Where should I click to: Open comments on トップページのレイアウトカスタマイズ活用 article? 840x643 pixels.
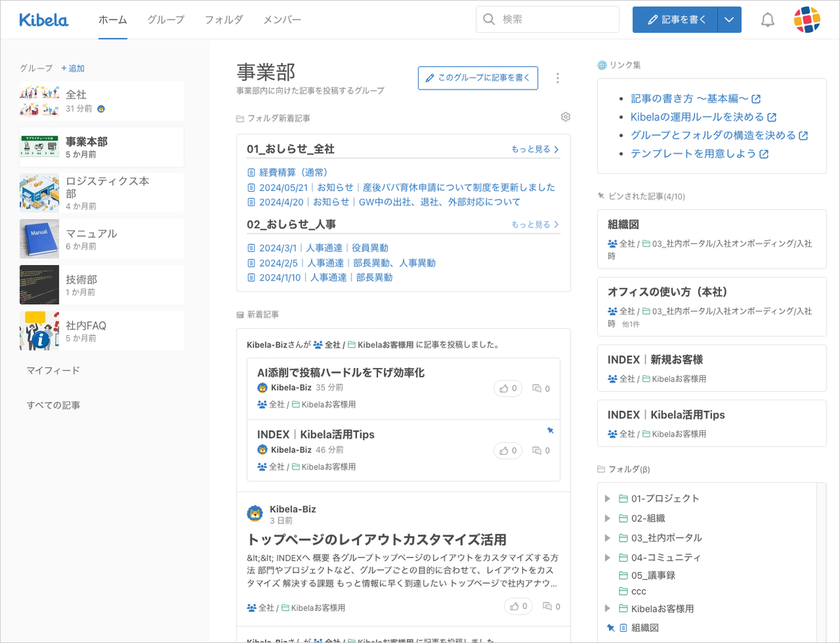[x=552, y=606]
